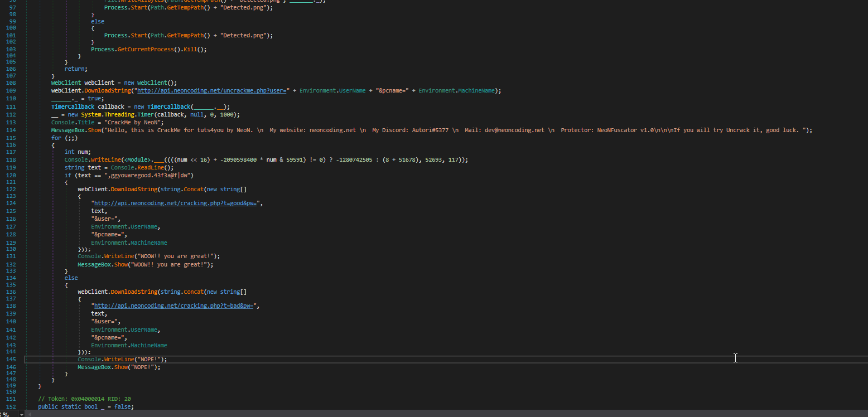The height and width of the screenshot is (417, 868).
Task: Click the WebClient type declaration on line 108
Action: tap(66, 83)
